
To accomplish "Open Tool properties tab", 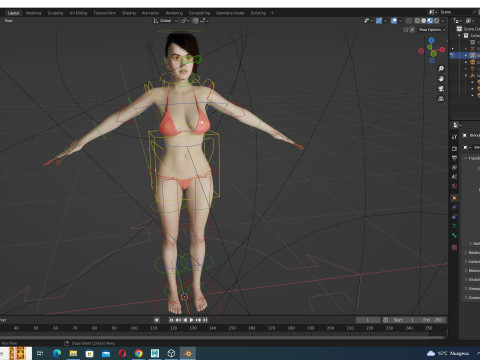I will click(x=454, y=137).
